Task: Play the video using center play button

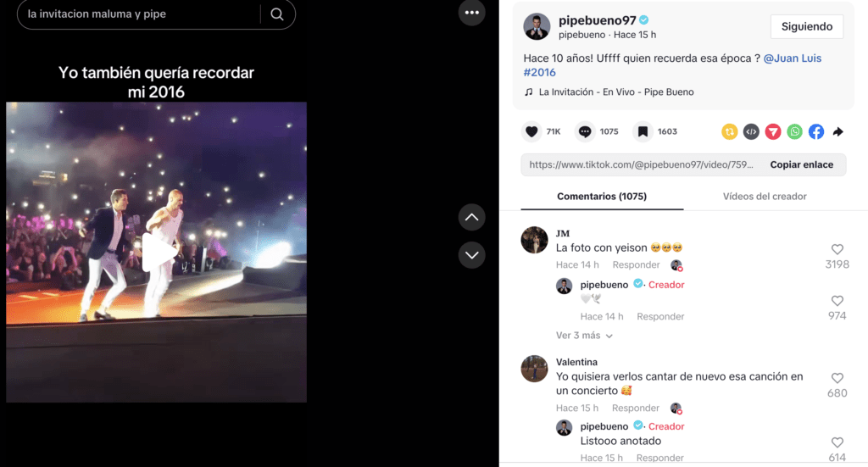Action: point(159,252)
